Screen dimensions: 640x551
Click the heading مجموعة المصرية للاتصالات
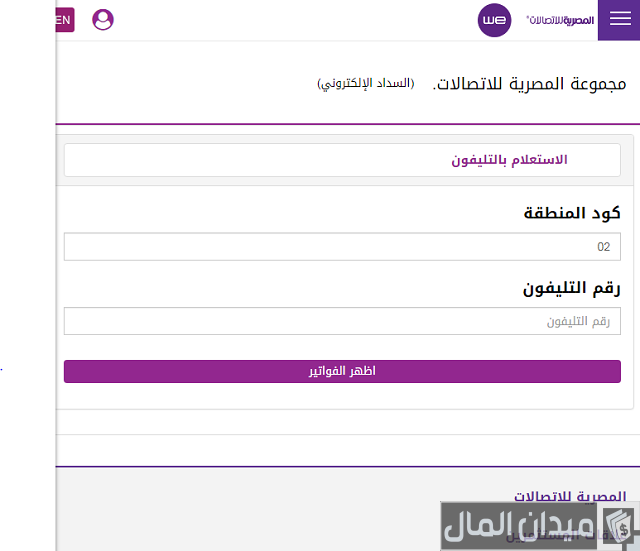(529, 84)
